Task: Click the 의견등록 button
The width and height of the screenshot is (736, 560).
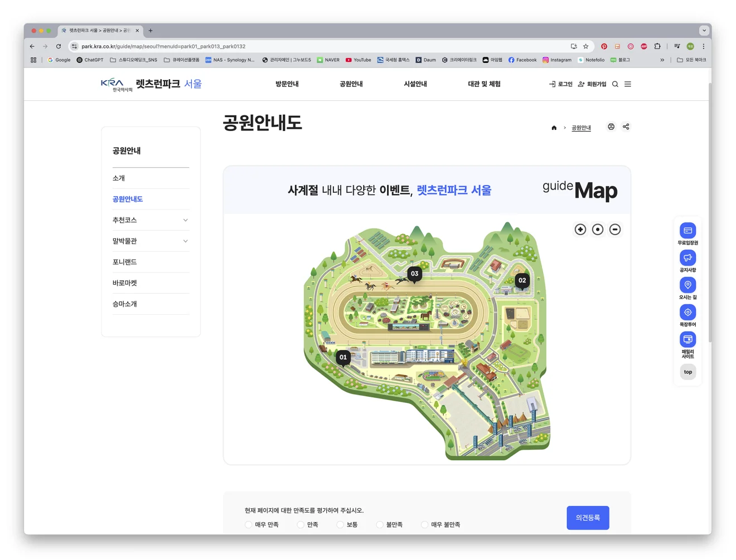Action: click(588, 518)
